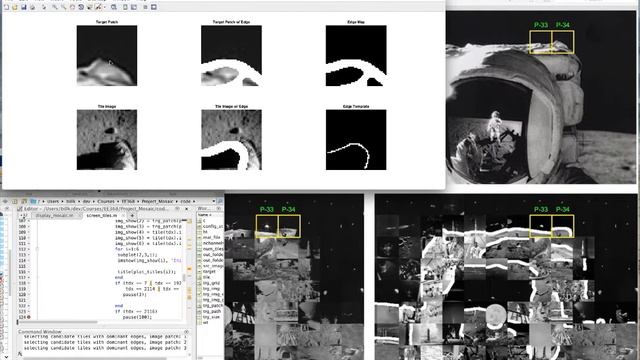Select the Brush data tool

(x=98, y=7)
